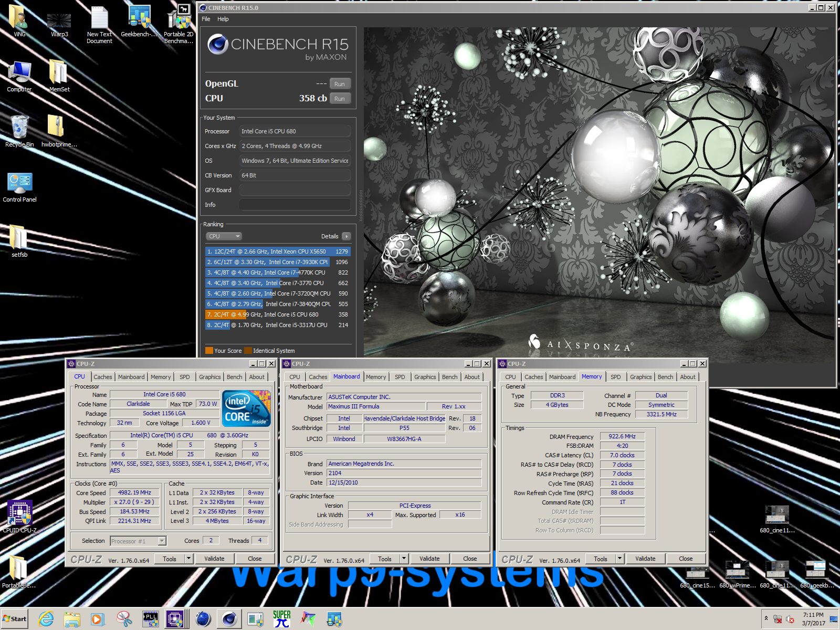Open the Snipping Tool taskbar icon
Image resolution: width=840 pixels, height=630 pixels.
(x=124, y=619)
